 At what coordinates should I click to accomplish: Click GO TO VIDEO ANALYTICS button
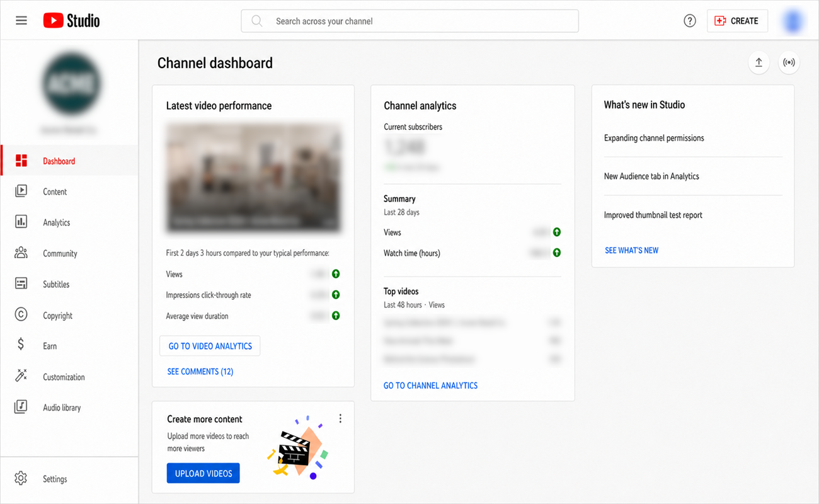[x=210, y=346]
